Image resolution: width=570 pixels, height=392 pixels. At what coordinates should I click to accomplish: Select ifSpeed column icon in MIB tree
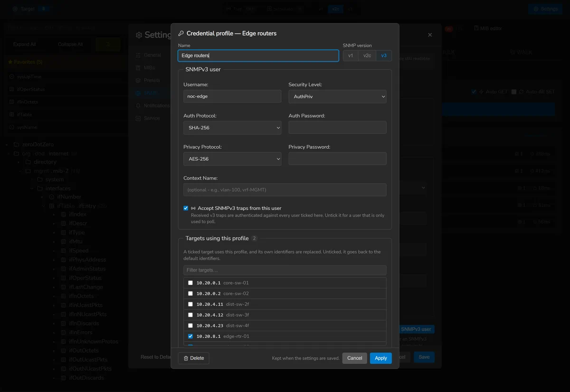(64, 251)
